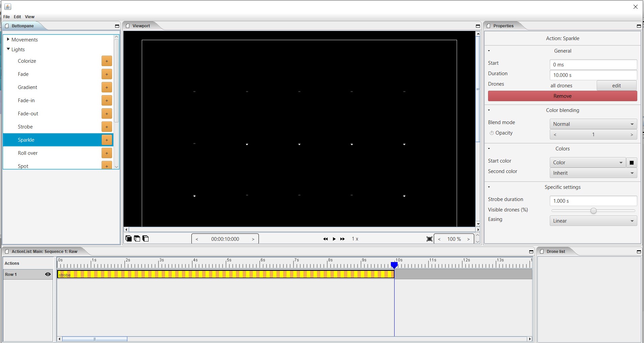Add a Gradient light action
This screenshot has width=644, height=343.
point(107,87)
